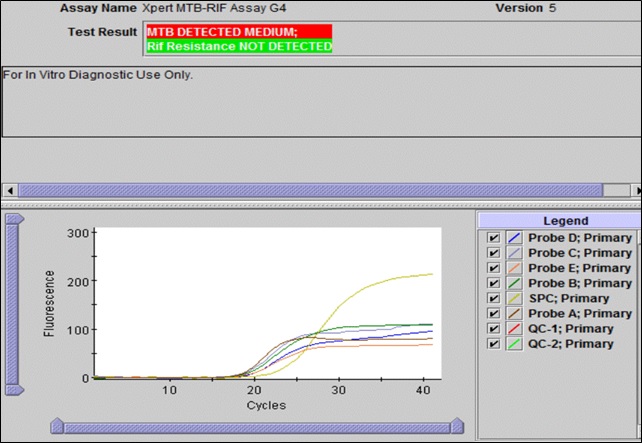This screenshot has width=642, height=443.
Task: Disable the SPC; Primary curve checkbox
Action: (x=493, y=298)
